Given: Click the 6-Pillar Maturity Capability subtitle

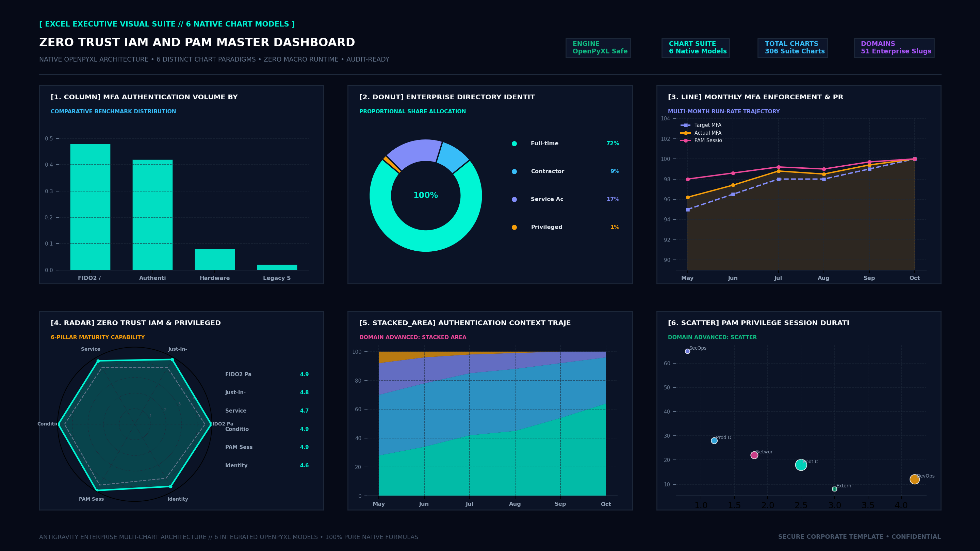Looking at the screenshot, I should tap(98, 337).
